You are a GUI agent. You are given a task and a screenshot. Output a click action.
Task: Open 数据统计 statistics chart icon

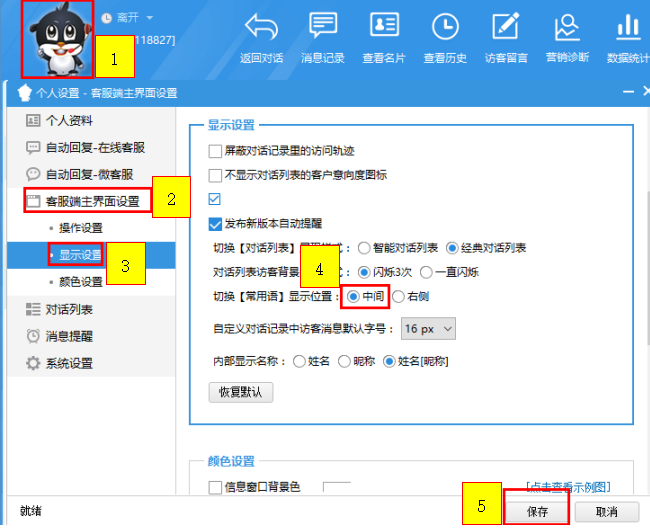[x=628, y=27]
